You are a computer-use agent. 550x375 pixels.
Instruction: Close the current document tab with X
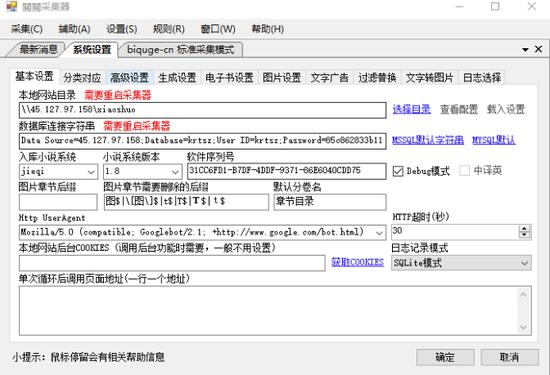[x=538, y=49]
